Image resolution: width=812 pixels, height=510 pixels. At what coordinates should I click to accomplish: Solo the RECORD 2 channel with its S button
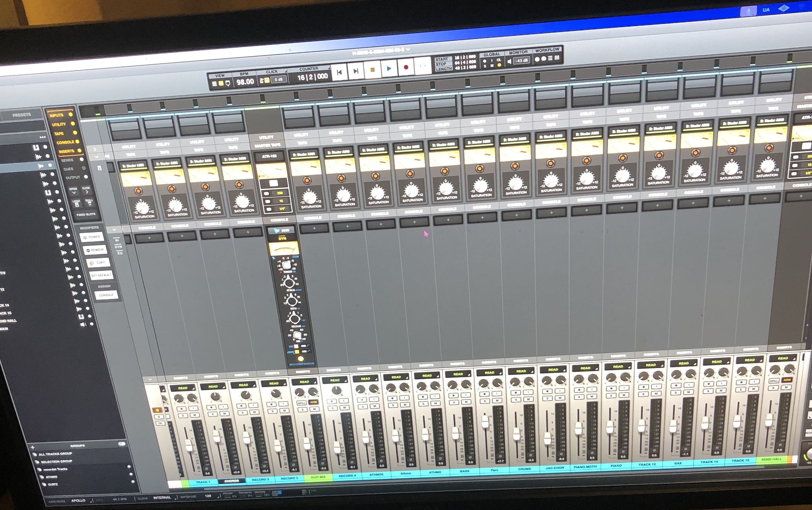tap(243, 412)
